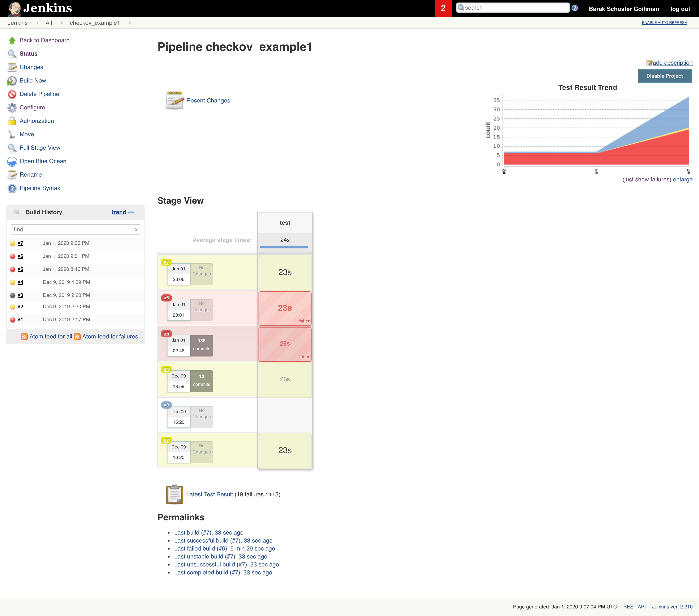Open Configure from the sidebar
Image resolution: width=699 pixels, height=616 pixels.
click(x=32, y=107)
